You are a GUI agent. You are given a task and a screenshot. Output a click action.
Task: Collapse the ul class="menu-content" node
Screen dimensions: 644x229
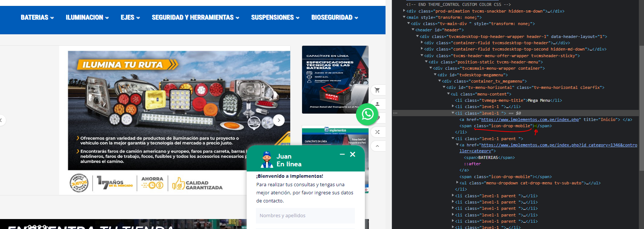click(x=449, y=94)
